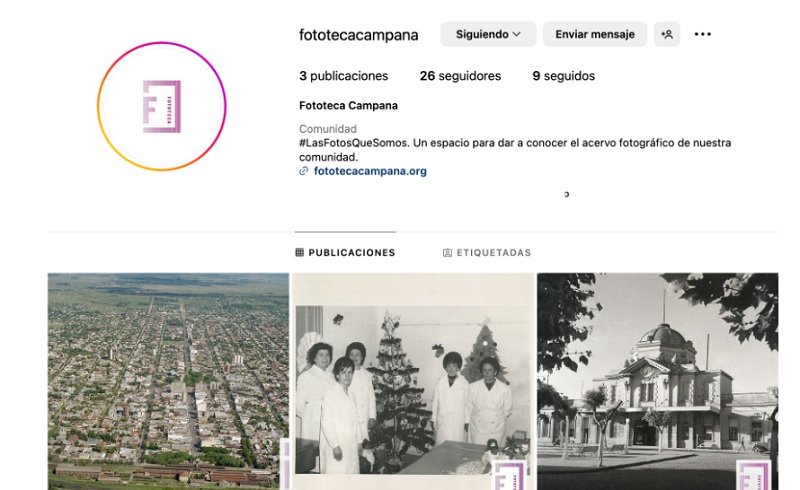Click the chevron arrow in Siguiendo
Image resolution: width=800 pixels, height=490 pixels.
coord(517,34)
